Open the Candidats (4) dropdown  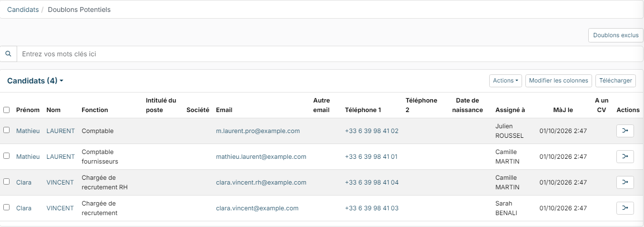coord(35,81)
